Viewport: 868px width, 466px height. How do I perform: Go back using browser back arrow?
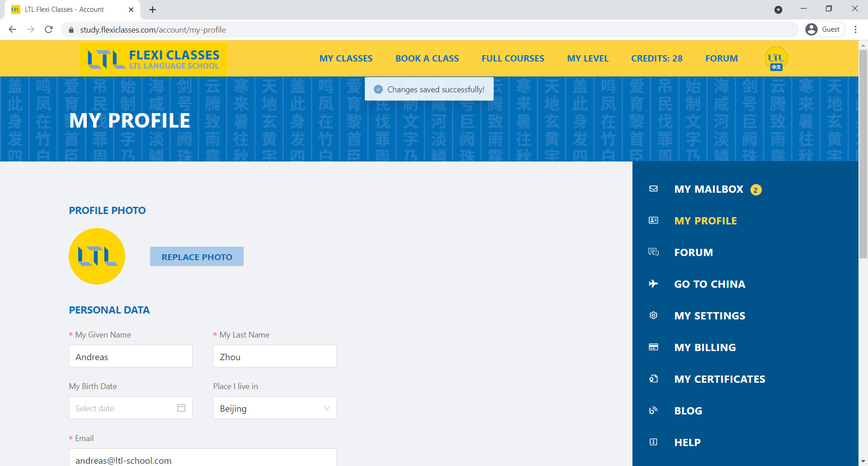click(13, 29)
